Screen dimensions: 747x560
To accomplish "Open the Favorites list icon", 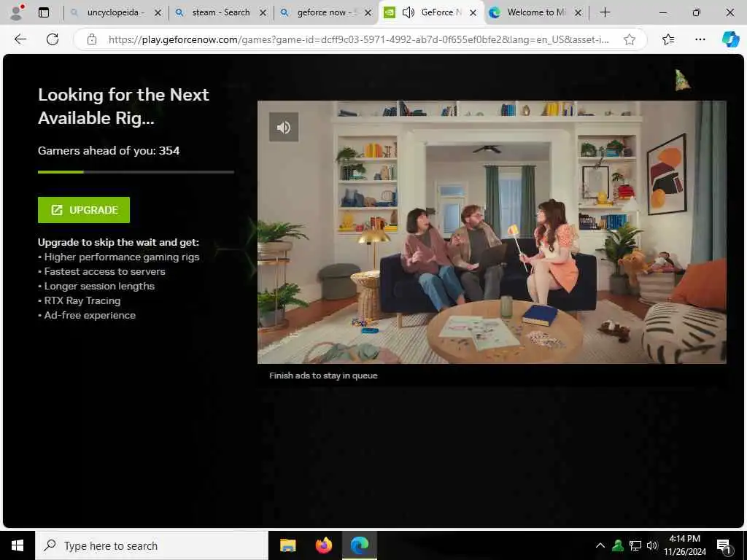I will (x=668, y=39).
